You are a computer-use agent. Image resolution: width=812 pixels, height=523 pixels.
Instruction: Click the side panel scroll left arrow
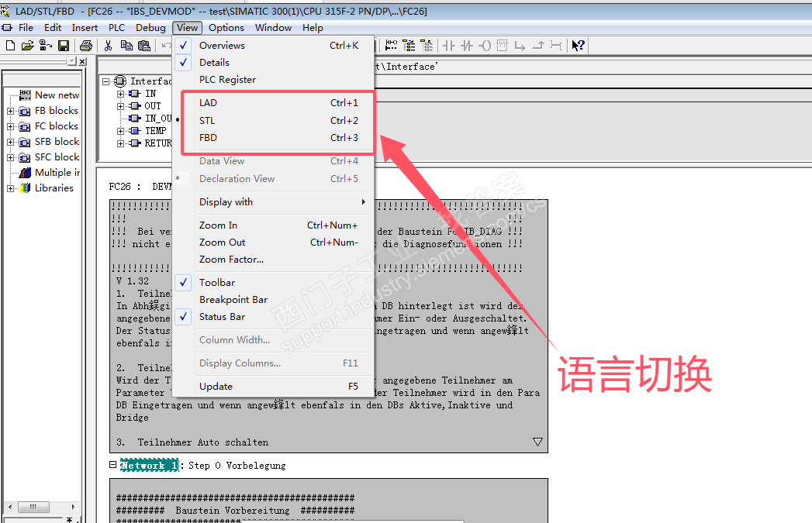[10, 507]
